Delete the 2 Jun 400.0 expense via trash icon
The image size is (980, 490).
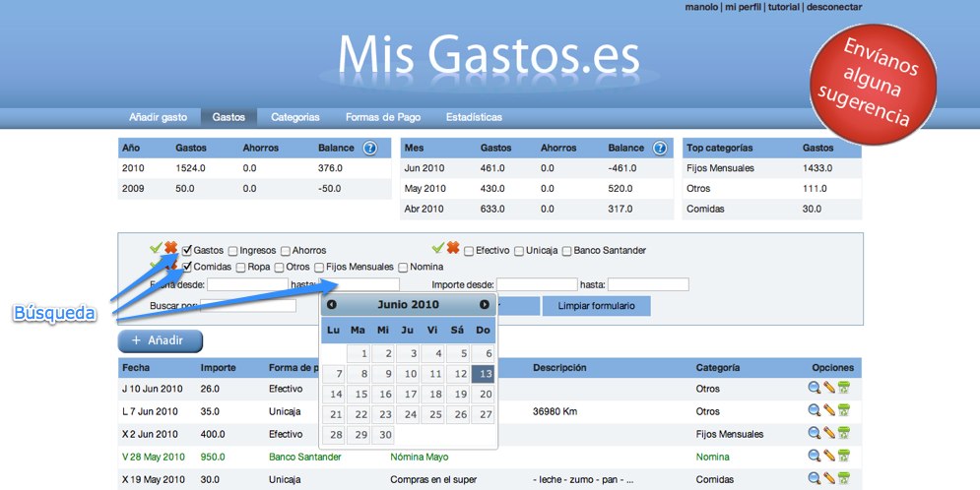(844, 433)
